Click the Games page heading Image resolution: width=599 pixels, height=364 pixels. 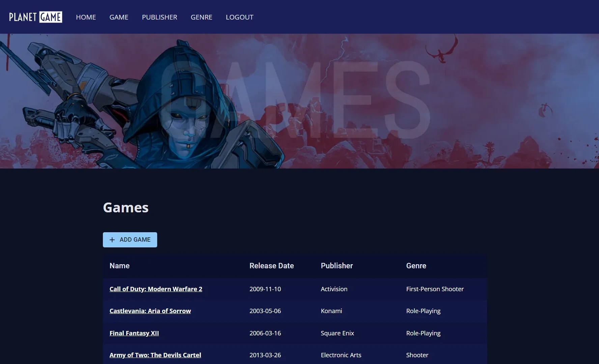coord(125,208)
